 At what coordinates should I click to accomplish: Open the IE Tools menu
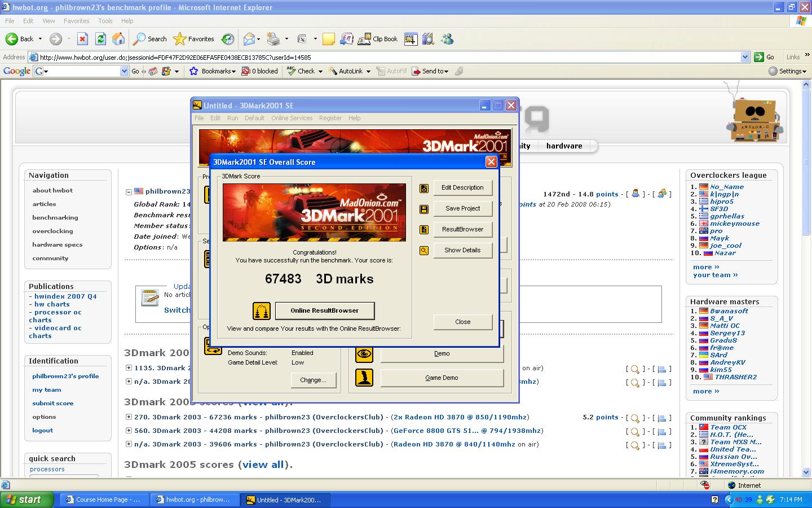[105, 21]
